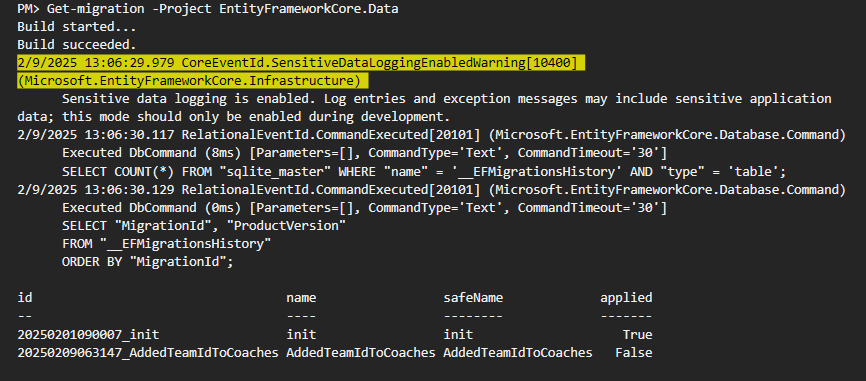Click the 'Build started...' output line
866x381 pixels.
tap(77, 27)
